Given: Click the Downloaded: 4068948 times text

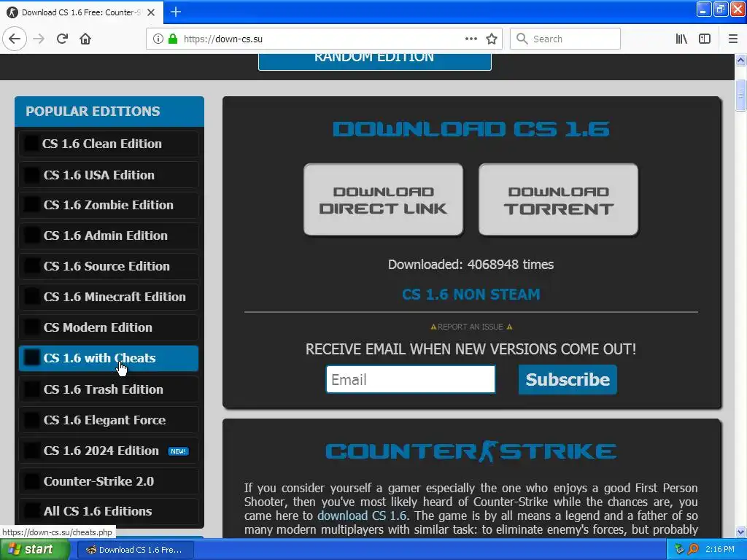Looking at the screenshot, I should click(x=471, y=265).
